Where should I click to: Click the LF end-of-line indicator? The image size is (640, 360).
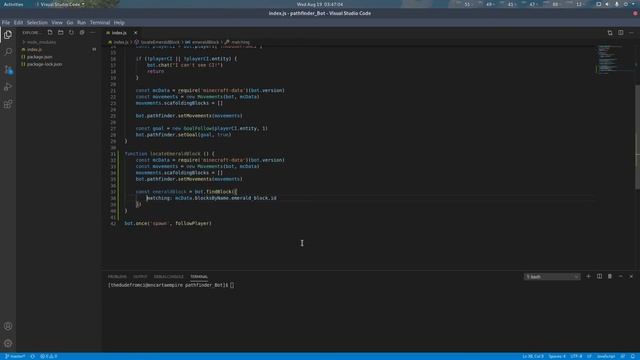[589, 356]
